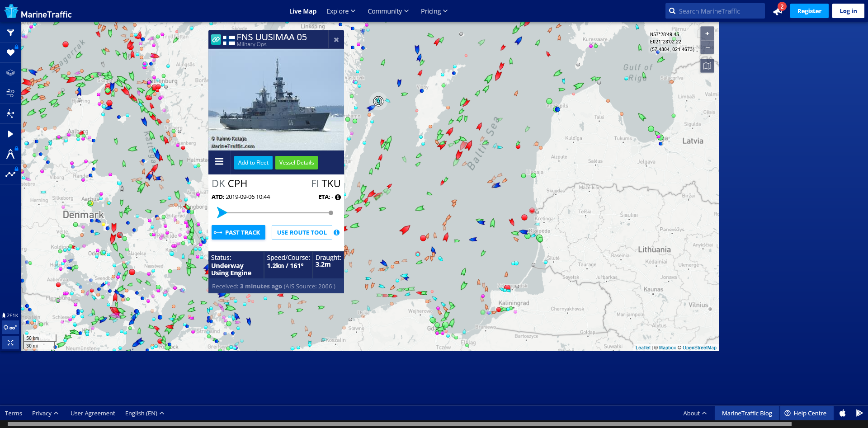Zoom in the map with plus button
This screenshot has width=868, height=428.
pos(708,33)
